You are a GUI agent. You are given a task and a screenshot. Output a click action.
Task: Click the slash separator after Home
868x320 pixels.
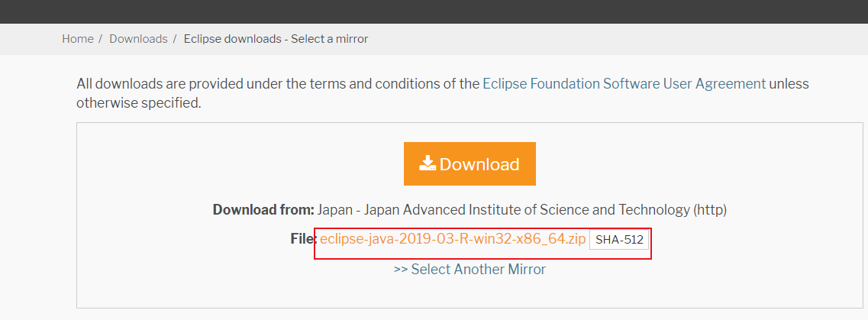point(100,38)
